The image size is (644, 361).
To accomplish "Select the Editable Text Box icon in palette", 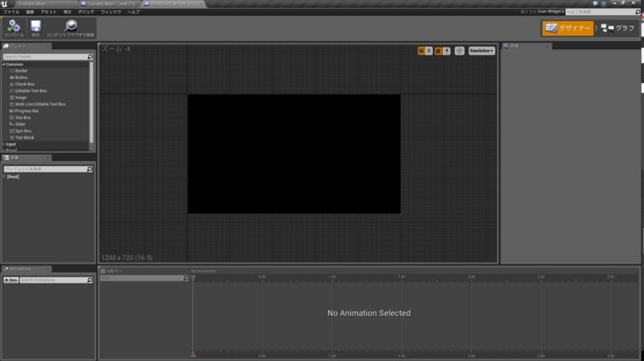I will pos(12,91).
